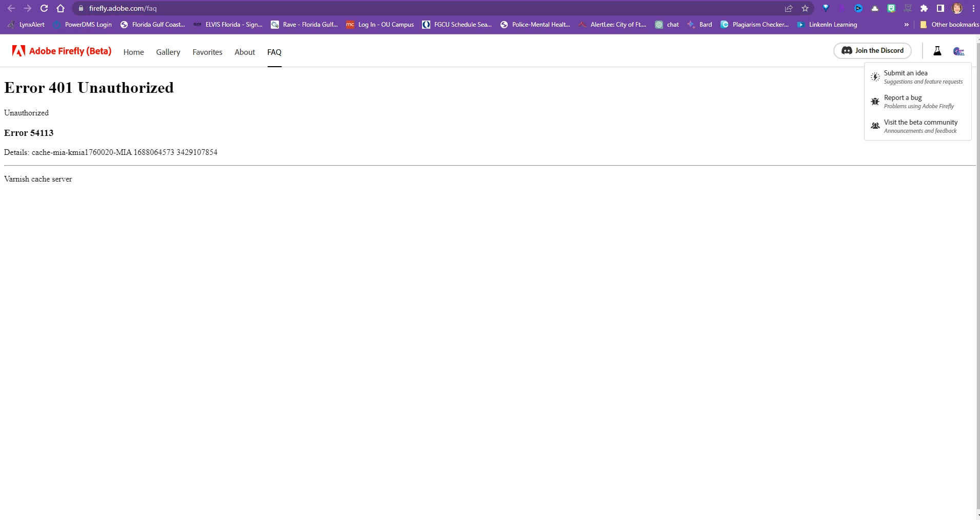Open the gray cat extension icon
The height and width of the screenshot is (520, 980).
click(908, 8)
